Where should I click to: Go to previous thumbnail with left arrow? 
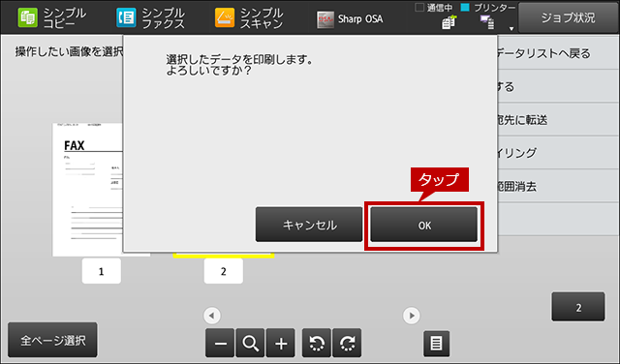tap(212, 316)
